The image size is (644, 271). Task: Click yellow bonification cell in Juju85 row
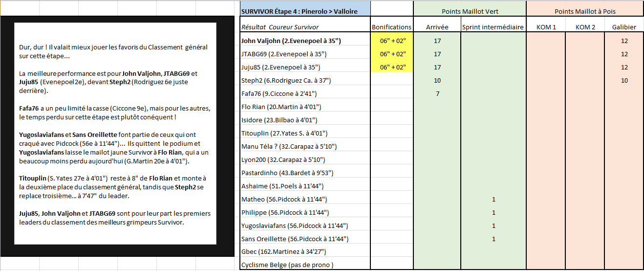[x=392, y=67]
